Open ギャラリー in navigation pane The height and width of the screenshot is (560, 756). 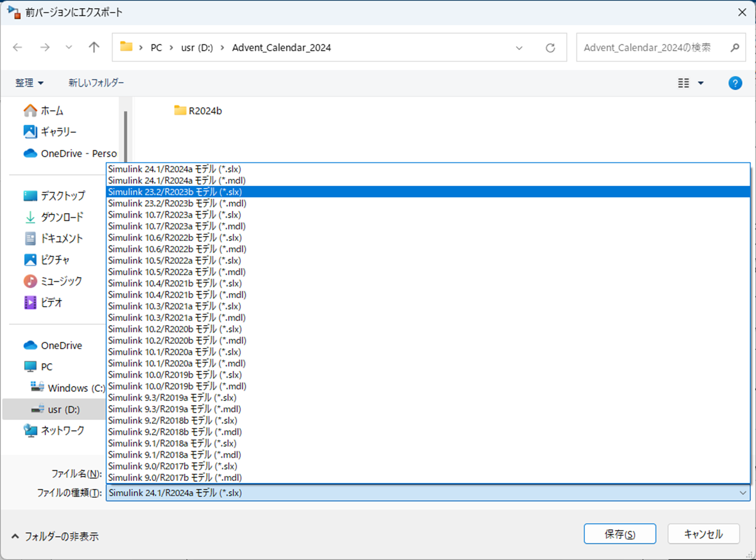pos(50,132)
